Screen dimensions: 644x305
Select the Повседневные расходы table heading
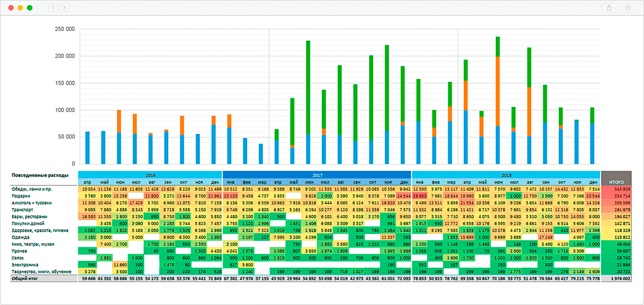tap(40, 175)
